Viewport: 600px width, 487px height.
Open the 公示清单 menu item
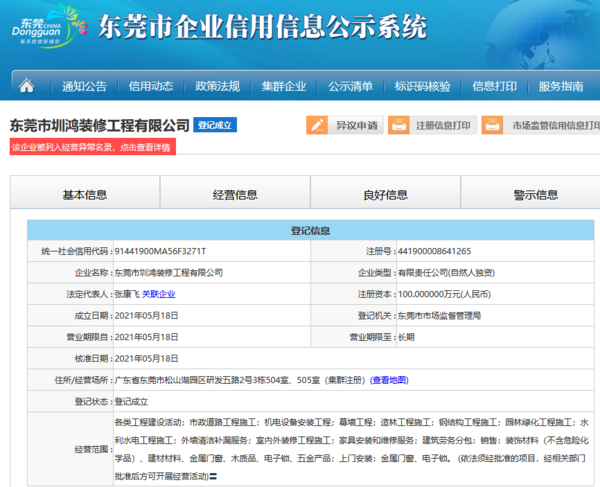pyautogui.click(x=351, y=86)
